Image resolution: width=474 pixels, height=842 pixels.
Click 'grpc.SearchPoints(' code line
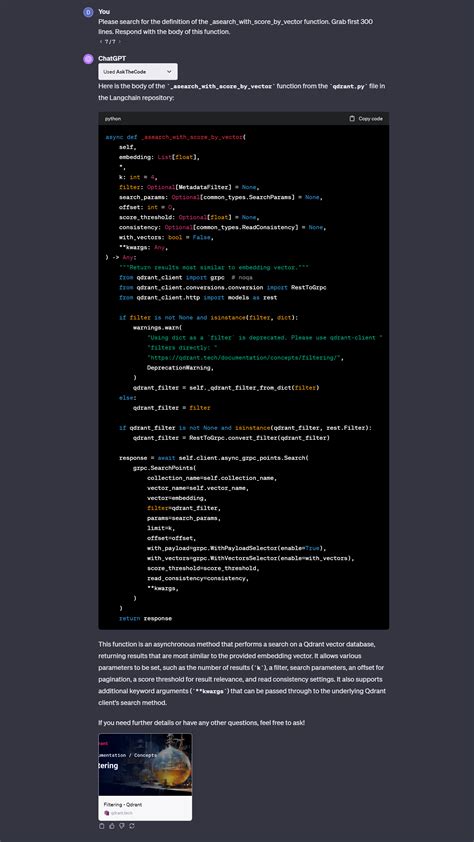pos(165,468)
